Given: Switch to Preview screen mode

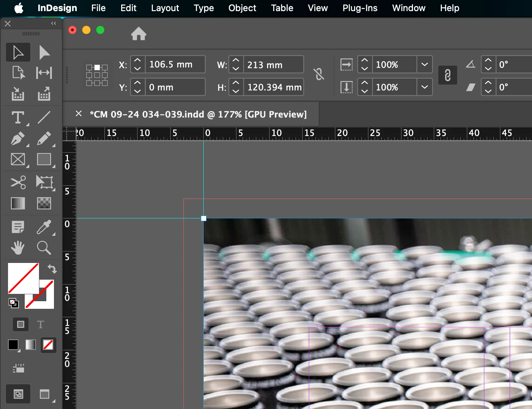Looking at the screenshot, I should 45,394.
